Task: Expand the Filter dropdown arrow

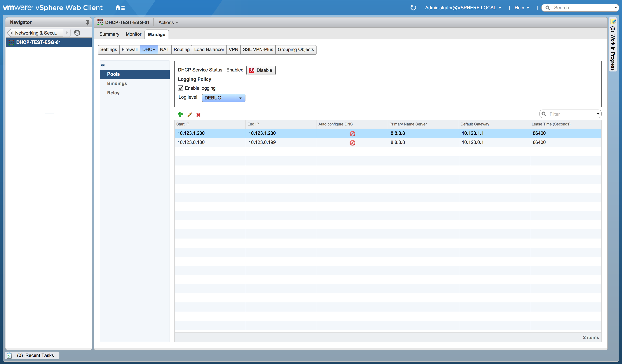Action: (598, 114)
